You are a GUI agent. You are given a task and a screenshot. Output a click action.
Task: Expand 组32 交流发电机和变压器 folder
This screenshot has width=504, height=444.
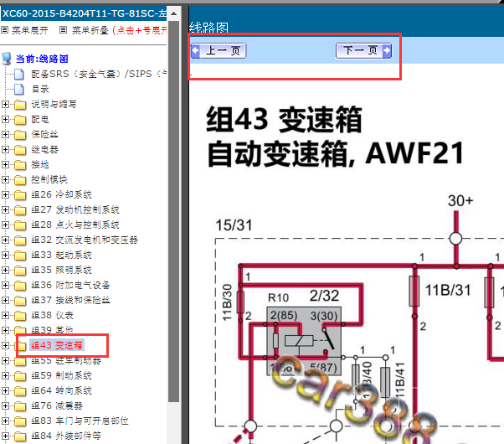(x=5, y=240)
